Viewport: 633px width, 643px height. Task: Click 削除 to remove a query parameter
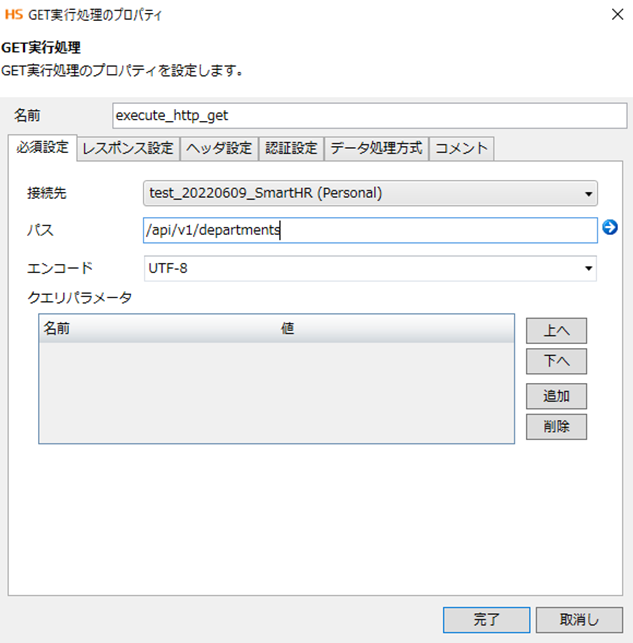coord(556,427)
